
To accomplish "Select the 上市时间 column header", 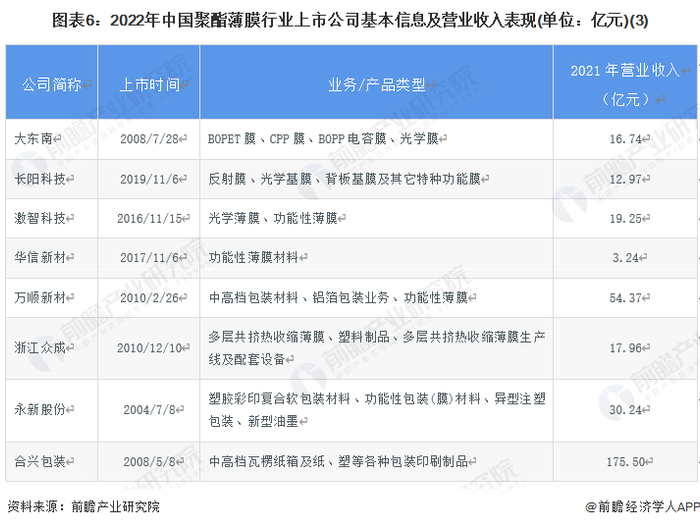I will click(x=149, y=84).
